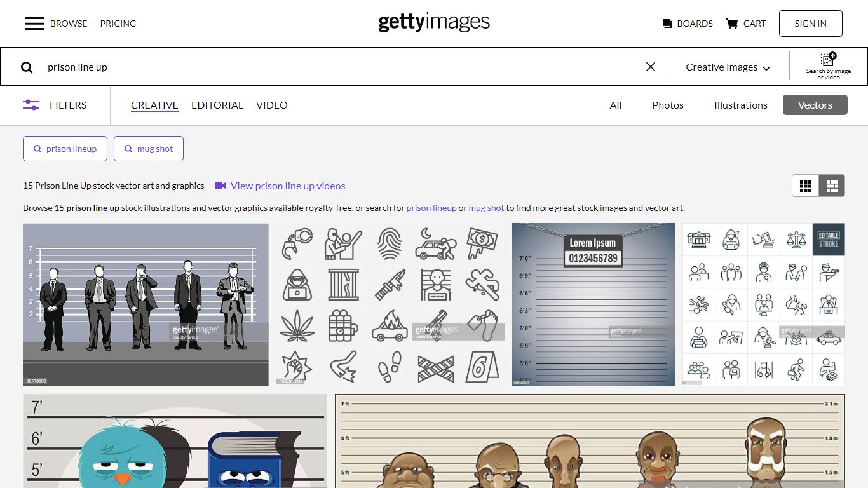Follow the inline mug shot link
868x488 pixels.
click(486, 208)
